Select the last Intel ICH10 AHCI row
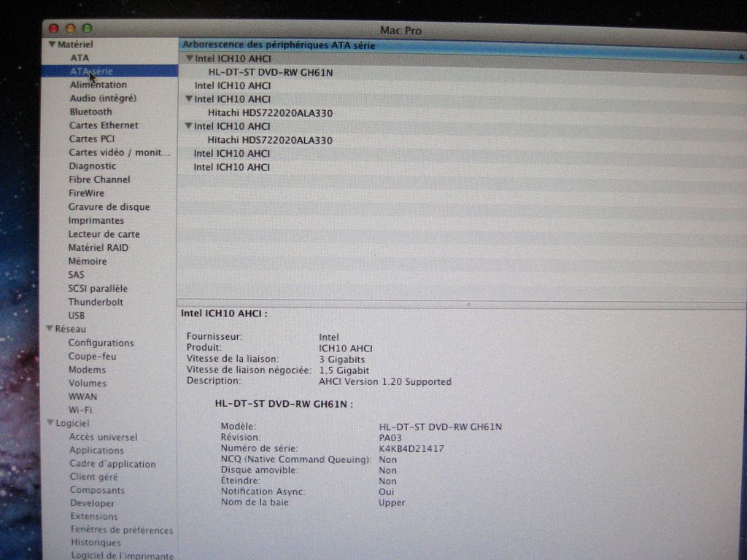Screen dimensions: 747x560 (231, 167)
